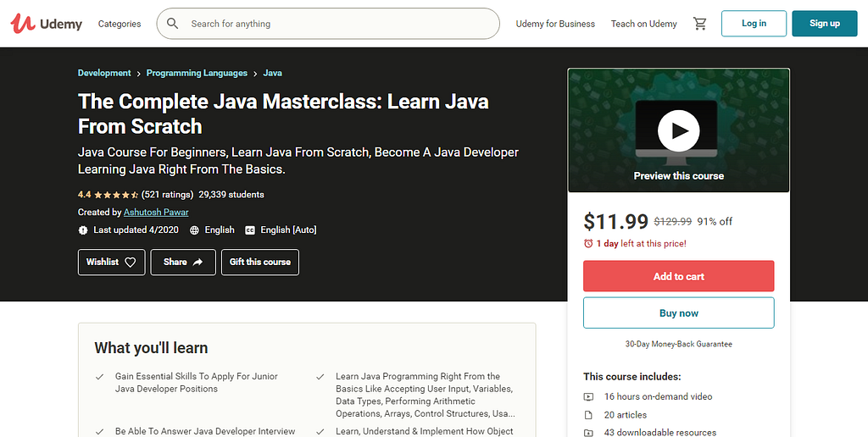
Task: Click the Share arrow icon
Action: tap(198, 263)
